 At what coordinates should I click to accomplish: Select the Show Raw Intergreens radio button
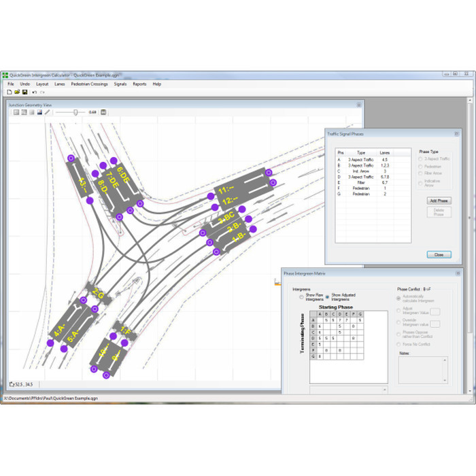[301, 296]
